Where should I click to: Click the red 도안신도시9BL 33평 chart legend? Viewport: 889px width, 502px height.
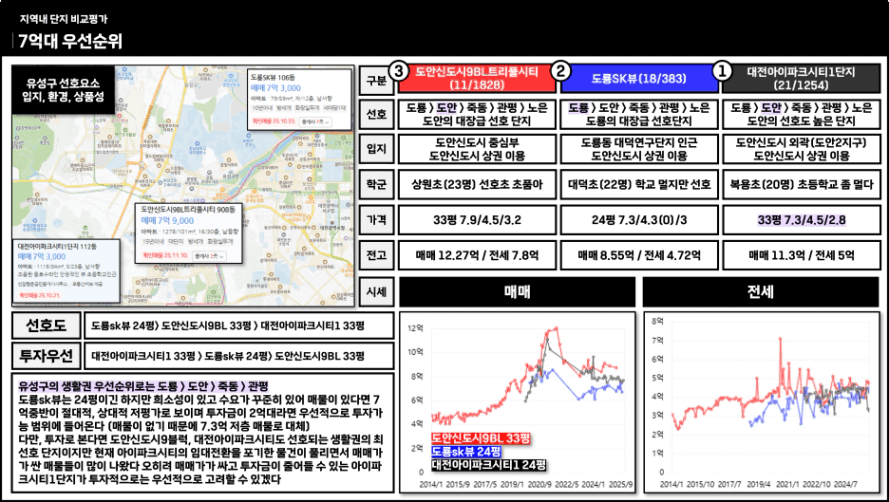click(481, 438)
